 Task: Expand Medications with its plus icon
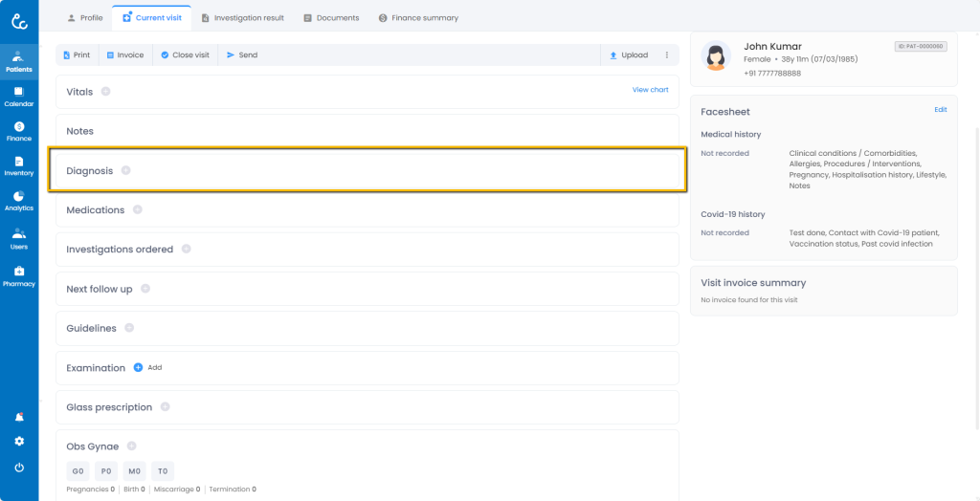pyautogui.click(x=137, y=209)
